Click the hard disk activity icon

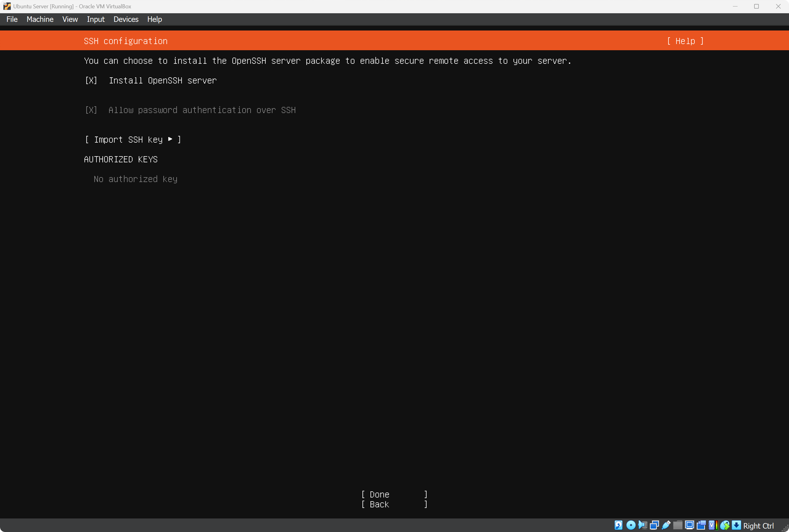point(618,525)
